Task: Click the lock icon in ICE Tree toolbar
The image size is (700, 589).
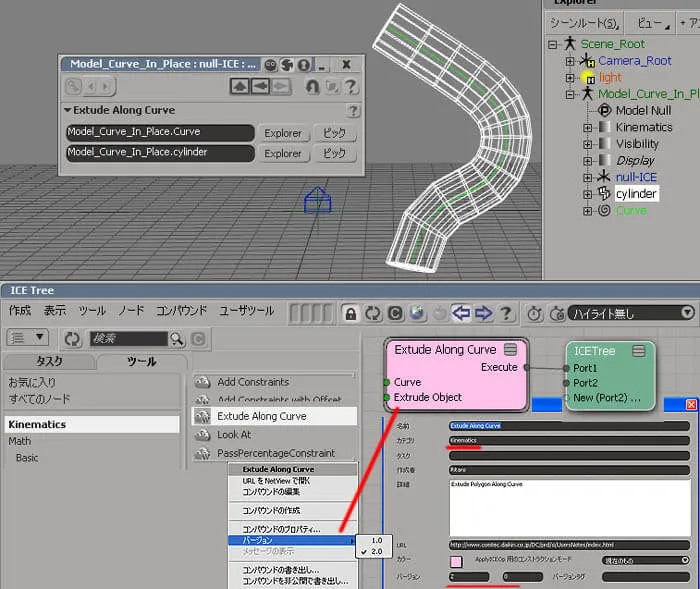Action: click(351, 314)
